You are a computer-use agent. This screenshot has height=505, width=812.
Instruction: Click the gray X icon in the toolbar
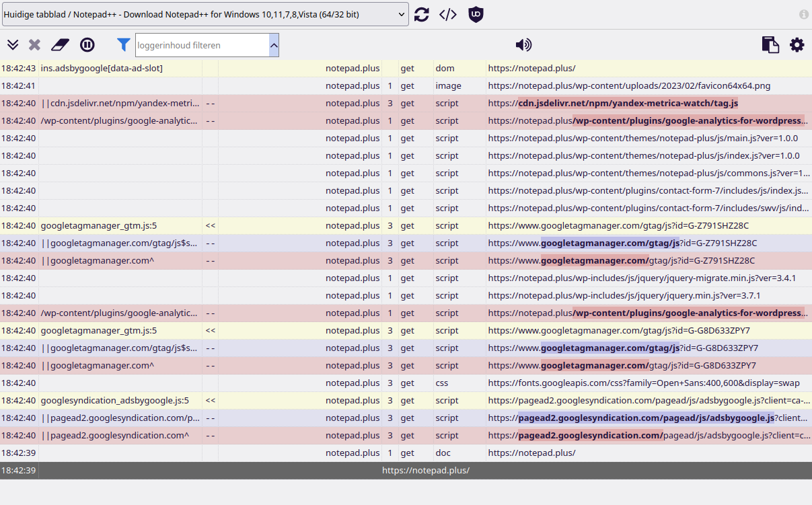(34, 45)
